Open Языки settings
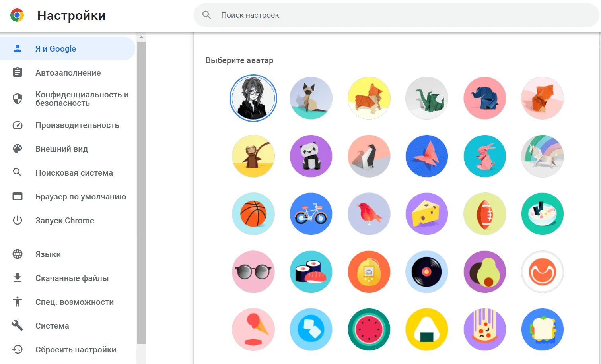 [x=68, y=254]
